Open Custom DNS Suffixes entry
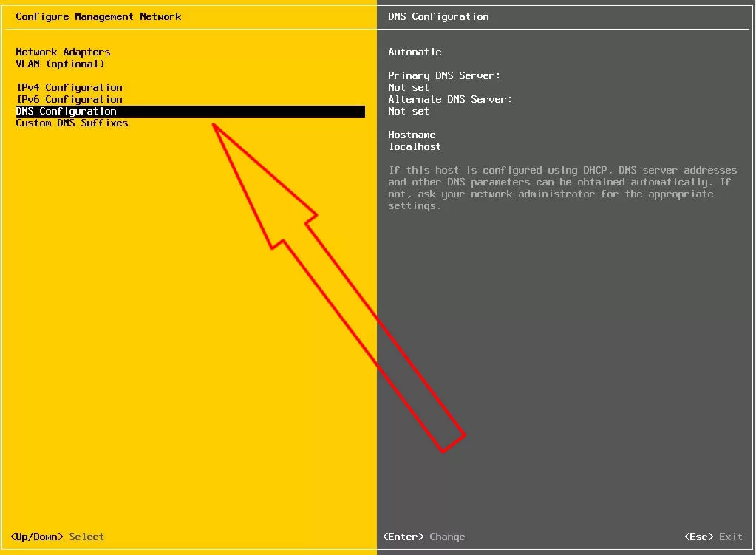This screenshot has width=756, height=555. [x=72, y=123]
